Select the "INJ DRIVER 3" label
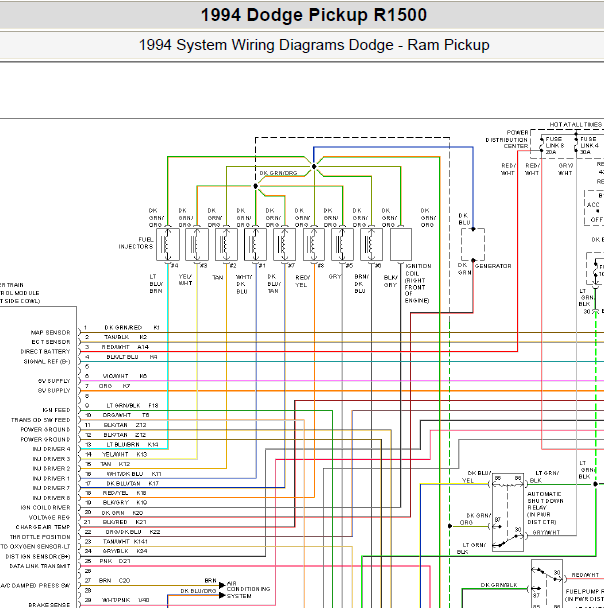This screenshot has height=608, width=604. point(52,459)
